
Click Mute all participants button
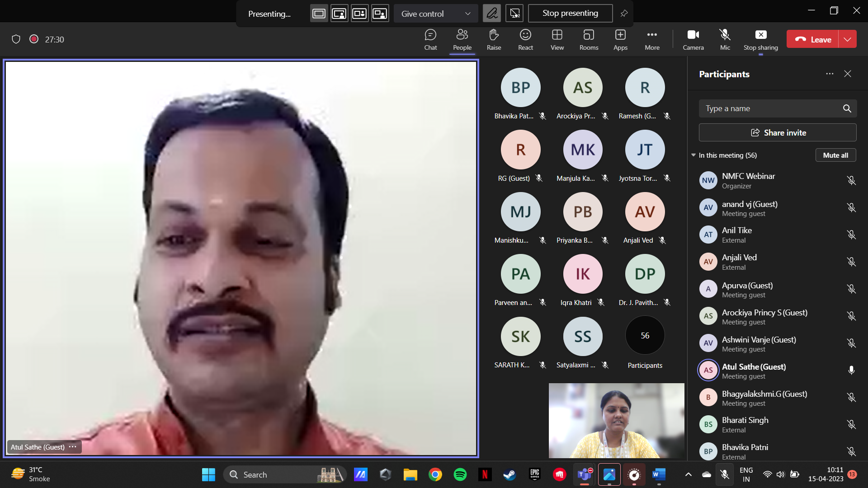point(835,155)
